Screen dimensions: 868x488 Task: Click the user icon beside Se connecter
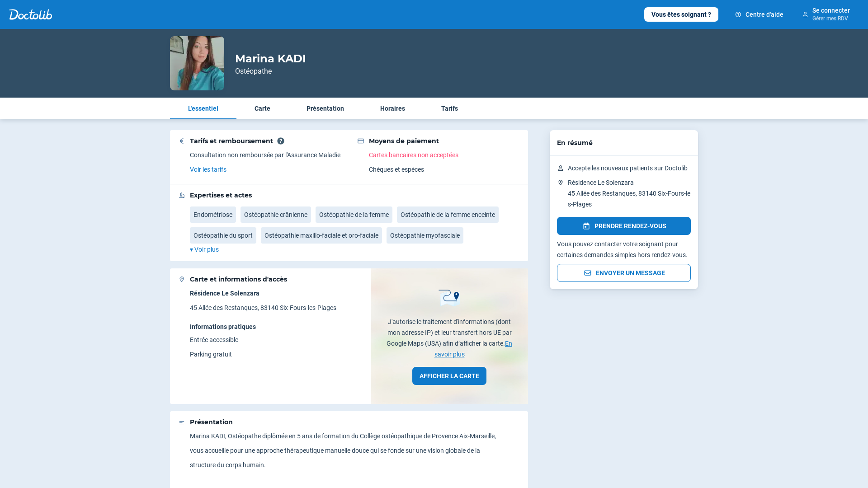click(805, 14)
